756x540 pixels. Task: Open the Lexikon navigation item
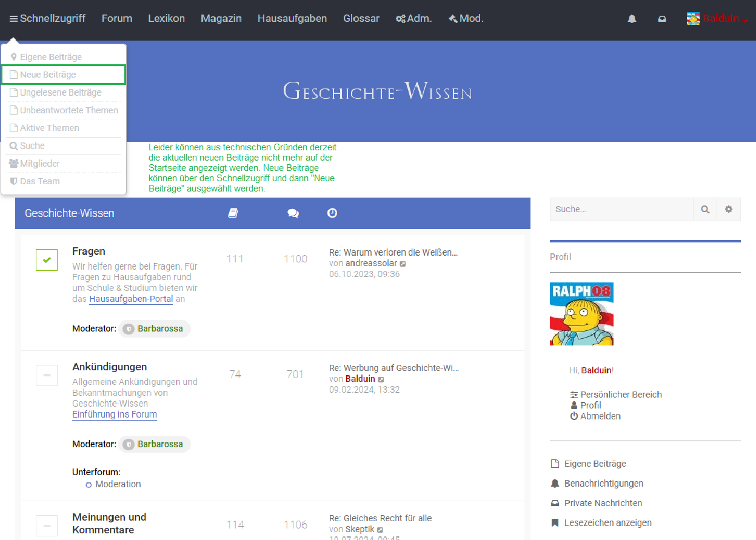tap(166, 18)
